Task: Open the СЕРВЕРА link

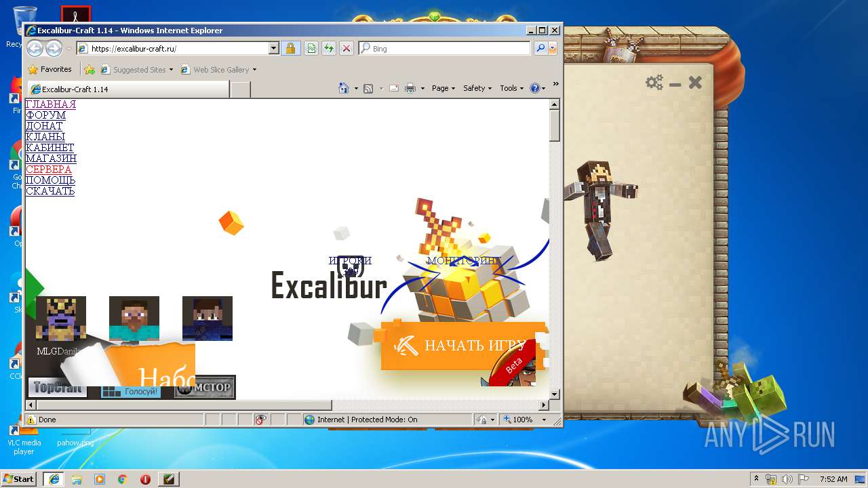Action: (x=49, y=169)
